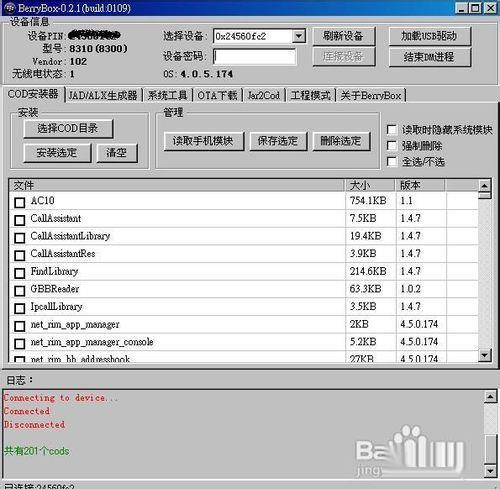Screen dimensions: 500x489
Task: Click the 读取手机模块 button
Action: 204,141
